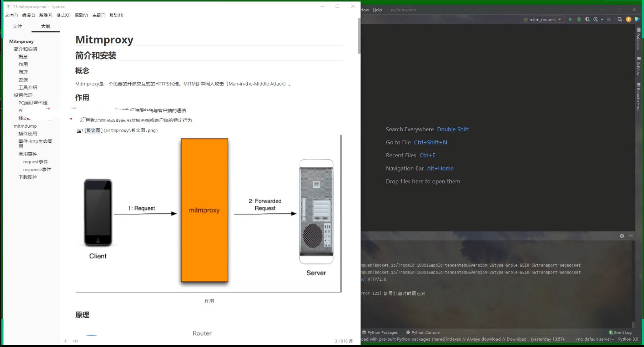The image size is (644, 347).
Task: Jump to 简介和安装 outline entry
Action: click(x=26, y=49)
